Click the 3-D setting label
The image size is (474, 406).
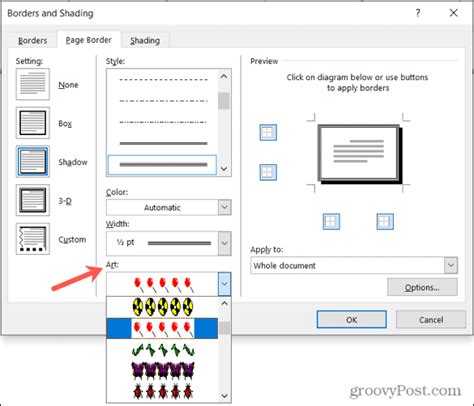click(65, 201)
